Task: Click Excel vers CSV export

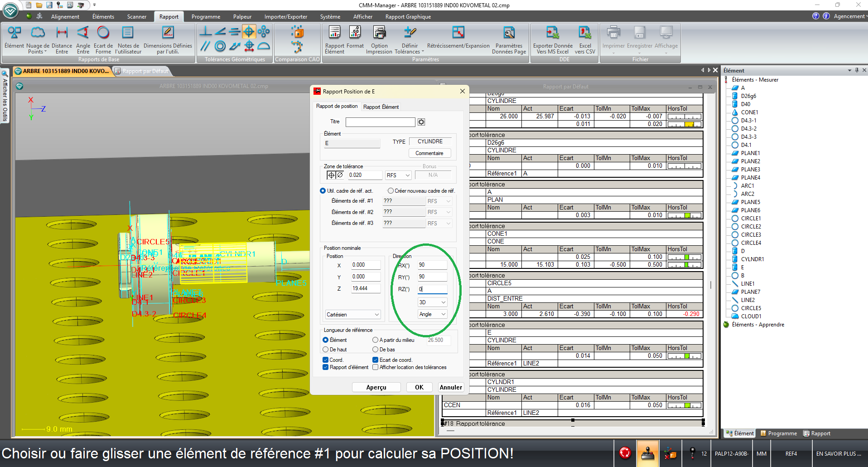Action: [585, 40]
